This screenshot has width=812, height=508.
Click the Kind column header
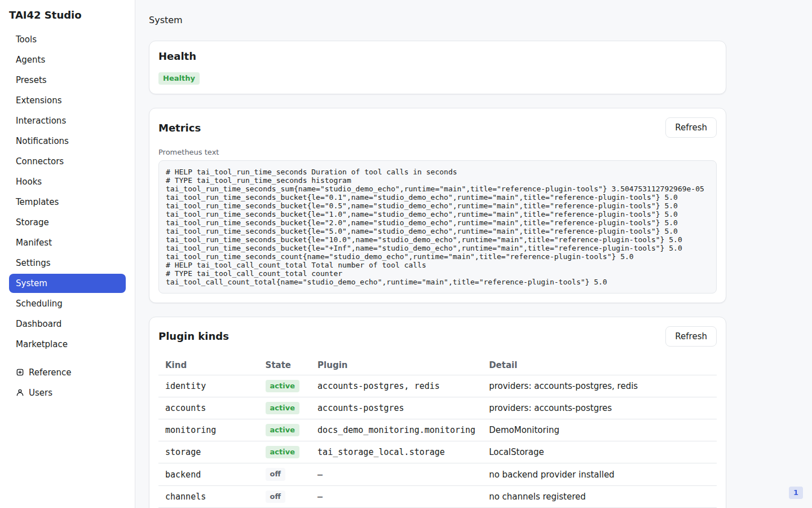(x=176, y=365)
